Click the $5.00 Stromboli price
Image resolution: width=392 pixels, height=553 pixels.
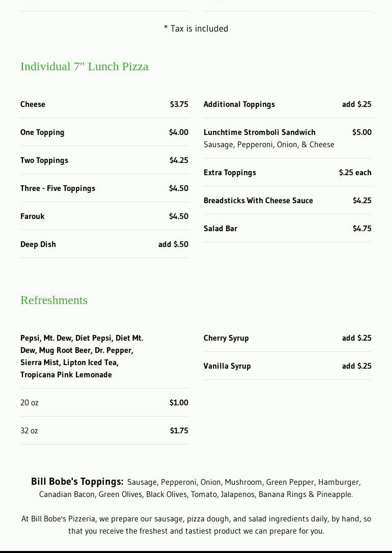click(x=361, y=132)
